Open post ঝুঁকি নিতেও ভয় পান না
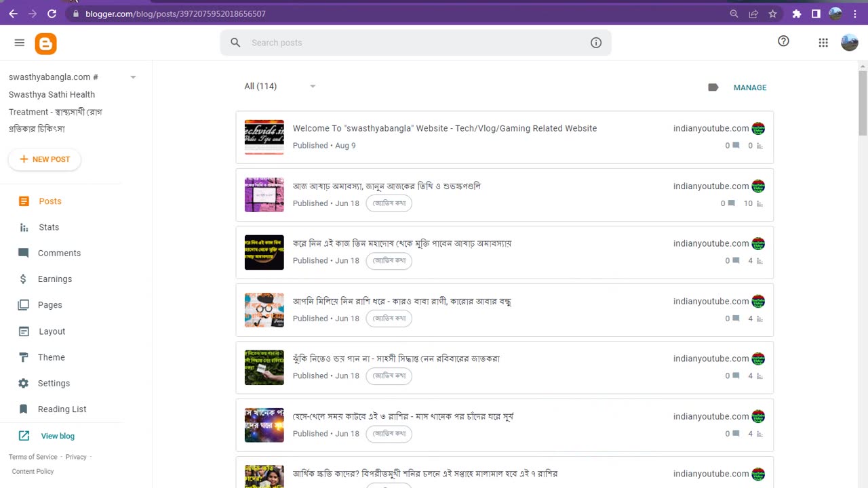Image resolution: width=868 pixels, height=488 pixels. coord(396,359)
